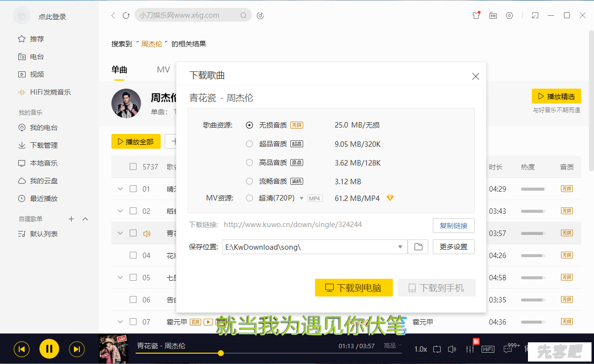Click the playback progress slider handle
This screenshot has width=594, height=364.
click(221, 353)
